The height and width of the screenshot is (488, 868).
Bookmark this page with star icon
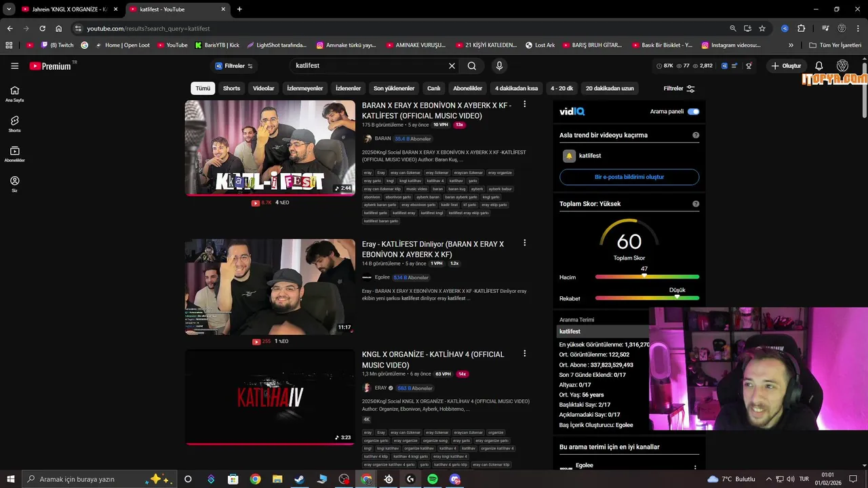(762, 28)
